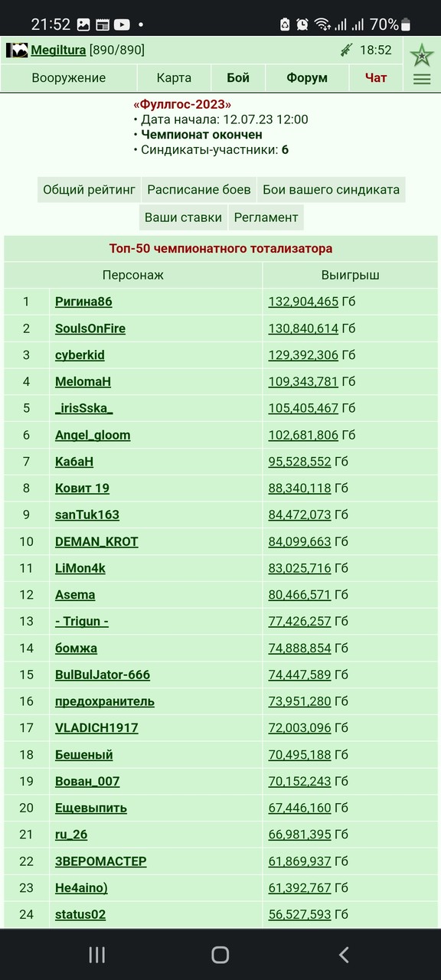Open Android recent apps button
This screenshot has height=980, width=441.
click(x=96, y=954)
